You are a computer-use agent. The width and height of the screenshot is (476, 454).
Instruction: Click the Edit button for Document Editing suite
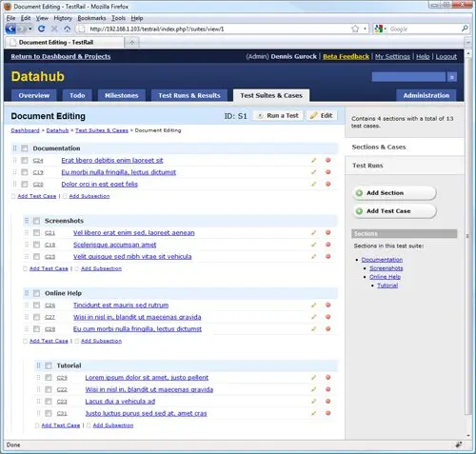(322, 115)
